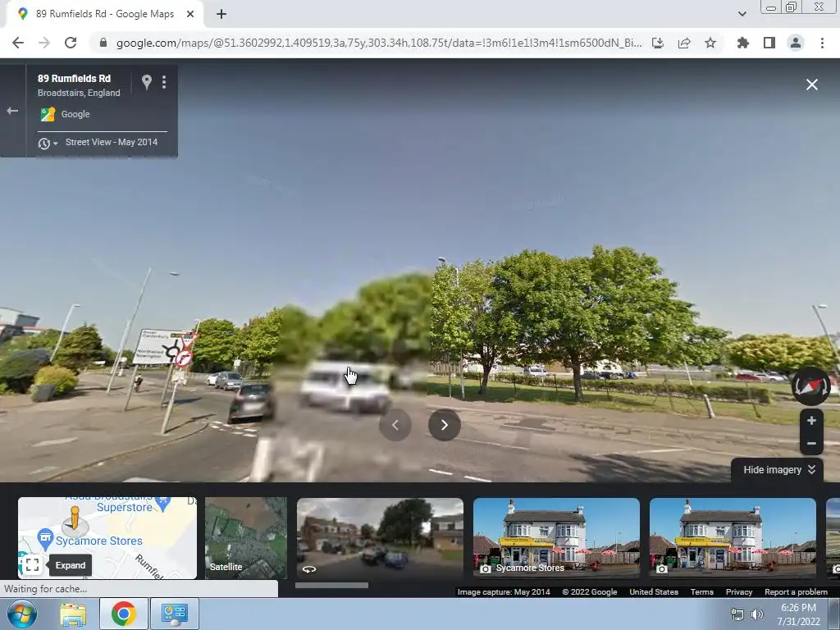The image size is (840, 630).
Task: Click the 89 Rumfields Rd title
Action: click(x=74, y=79)
